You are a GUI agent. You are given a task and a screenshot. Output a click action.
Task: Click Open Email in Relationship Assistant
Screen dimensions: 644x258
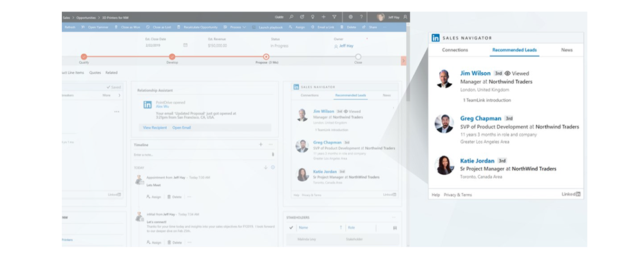pyautogui.click(x=182, y=128)
